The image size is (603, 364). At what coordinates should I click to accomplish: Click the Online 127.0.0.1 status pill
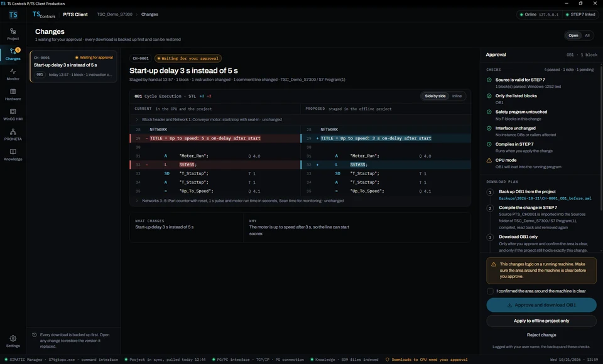540,14
